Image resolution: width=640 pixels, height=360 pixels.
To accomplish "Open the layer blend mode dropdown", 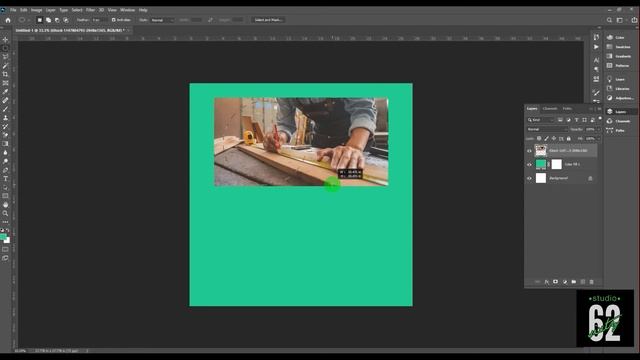I will (x=547, y=129).
